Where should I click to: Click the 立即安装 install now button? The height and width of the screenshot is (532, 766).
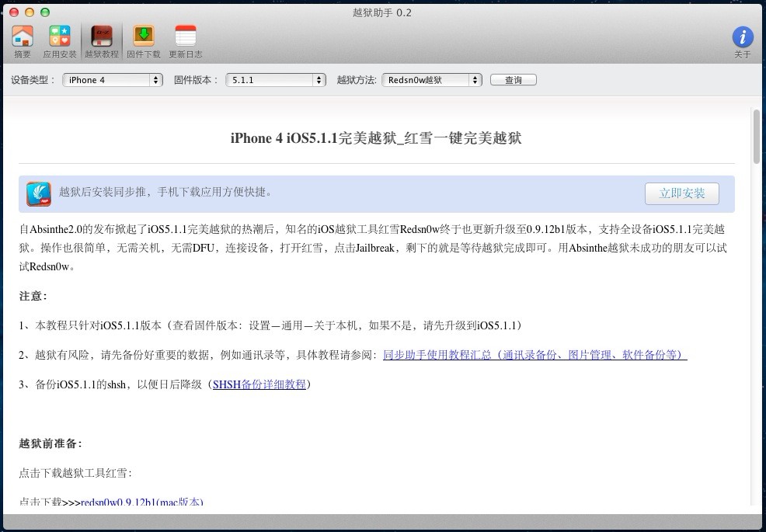point(682,193)
